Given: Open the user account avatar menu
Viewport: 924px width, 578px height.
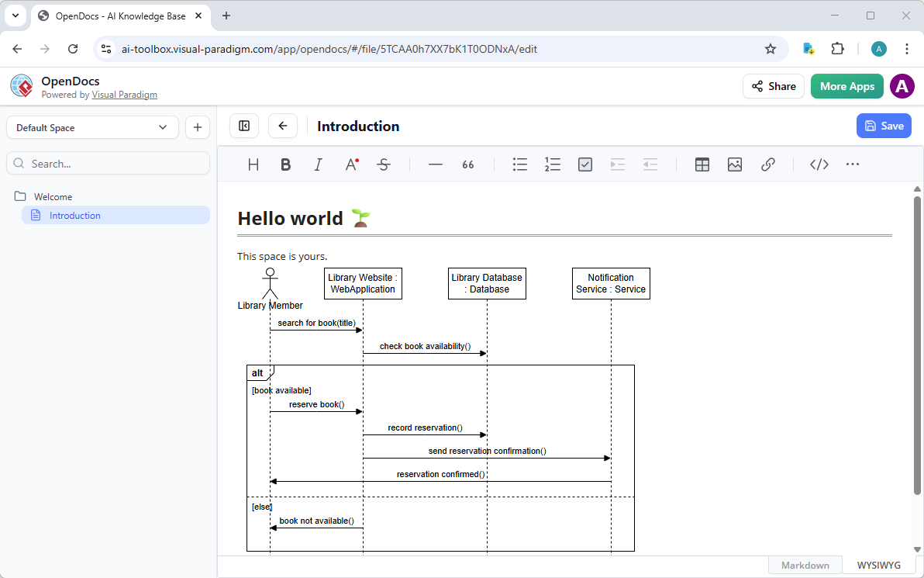Looking at the screenshot, I should point(902,86).
